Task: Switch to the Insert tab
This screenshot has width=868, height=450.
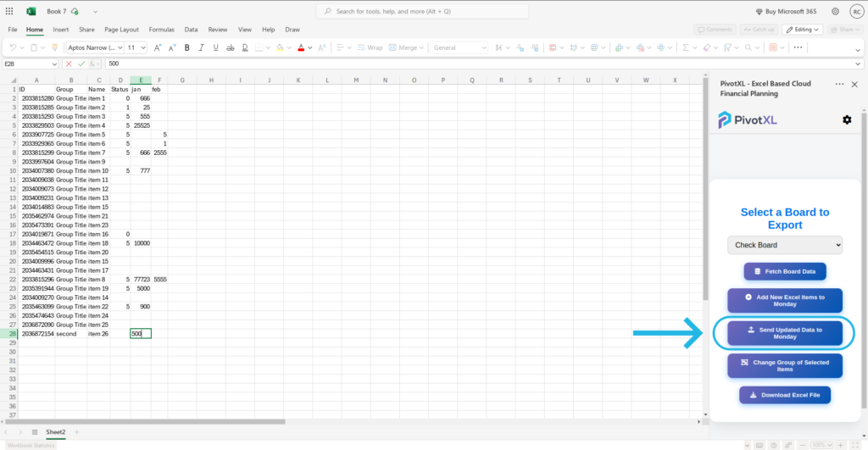Action: click(x=61, y=30)
